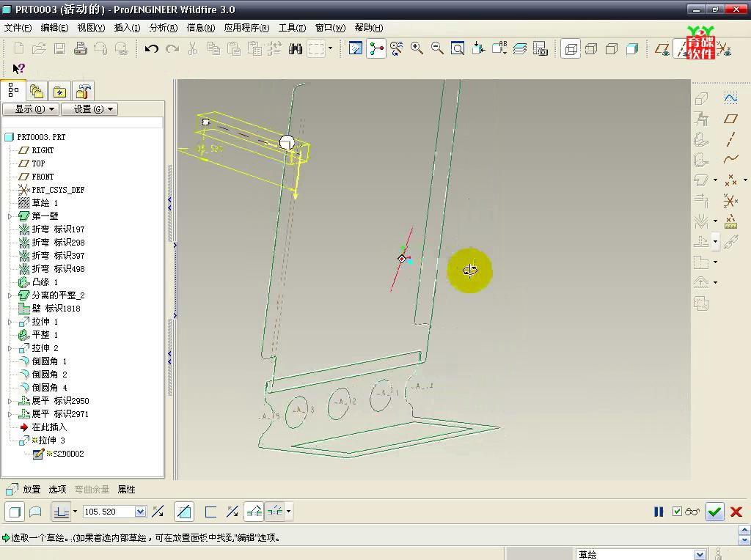The width and height of the screenshot is (751, 560).
Task: Click the depth option icon in dashboard
Action: click(61, 512)
